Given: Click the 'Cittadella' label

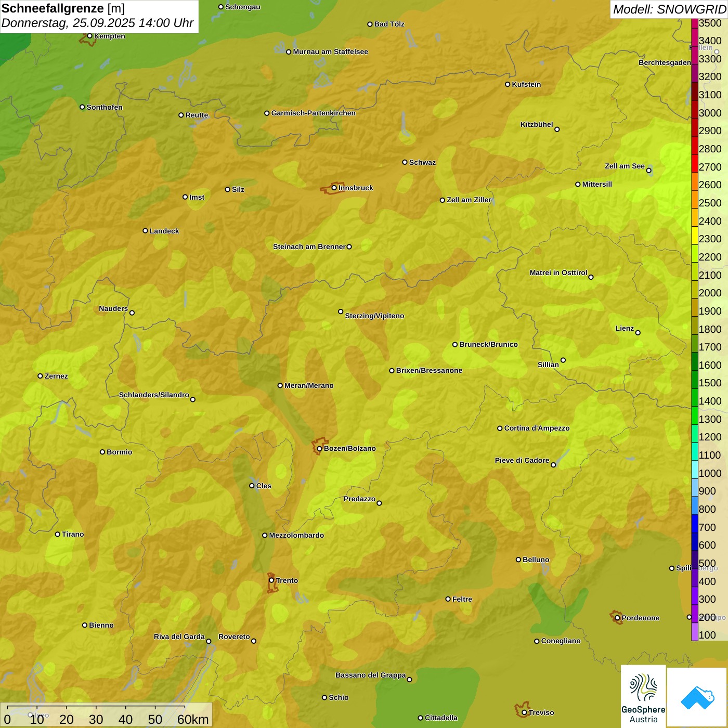Looking at the screenshot, I should point(441,718).
